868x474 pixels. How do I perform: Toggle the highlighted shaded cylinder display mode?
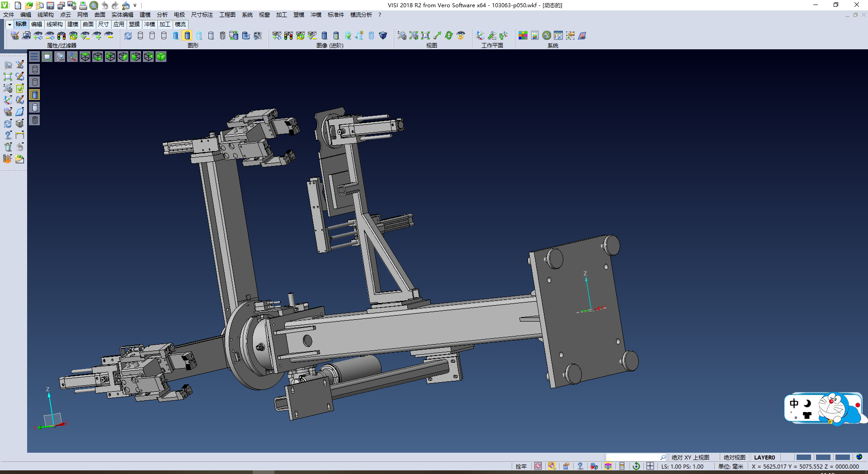[x=188, y=36]
